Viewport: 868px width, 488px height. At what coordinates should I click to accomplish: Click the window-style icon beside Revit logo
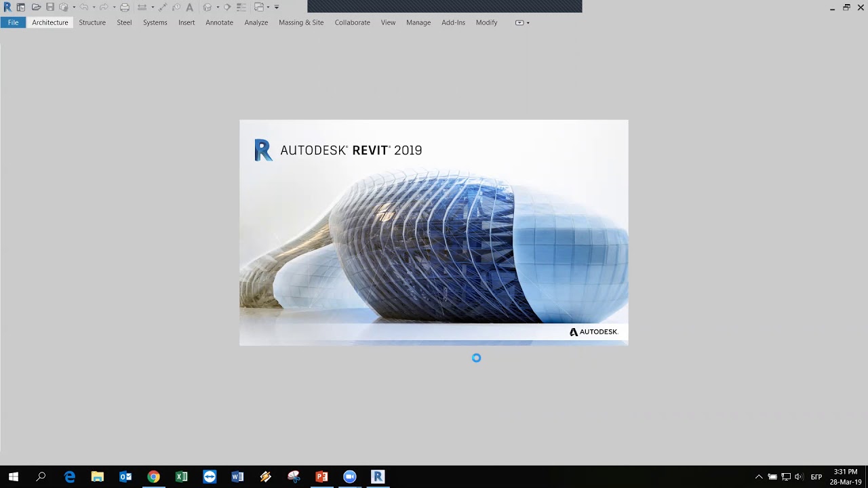pos(21,7)
